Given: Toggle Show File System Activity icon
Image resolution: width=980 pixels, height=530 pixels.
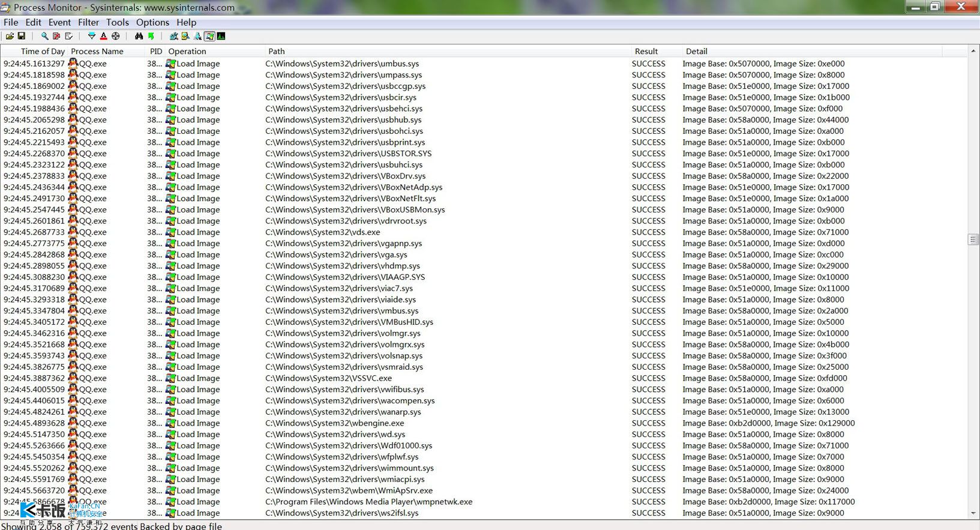Looking at the screenshot, I should 185,36.
